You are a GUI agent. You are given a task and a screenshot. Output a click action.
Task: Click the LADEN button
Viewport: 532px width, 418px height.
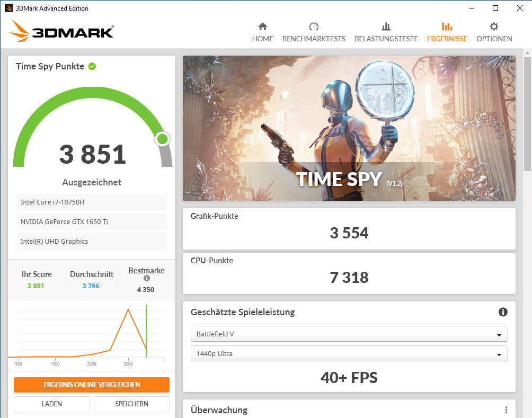click(x=51, y=404)
